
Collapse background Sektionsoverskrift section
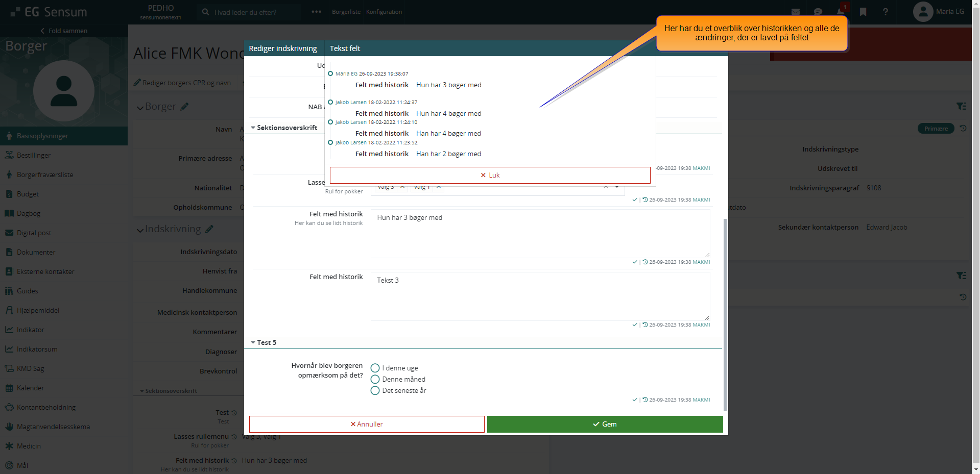coord(142,391)
